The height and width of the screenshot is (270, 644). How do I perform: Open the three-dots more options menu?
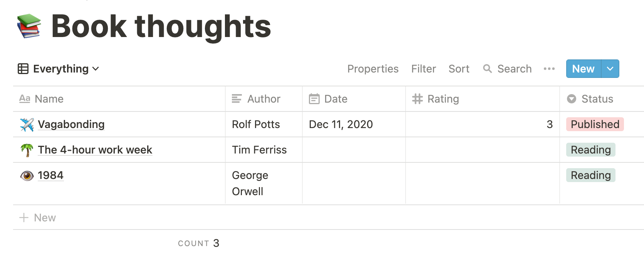(549, 69)
